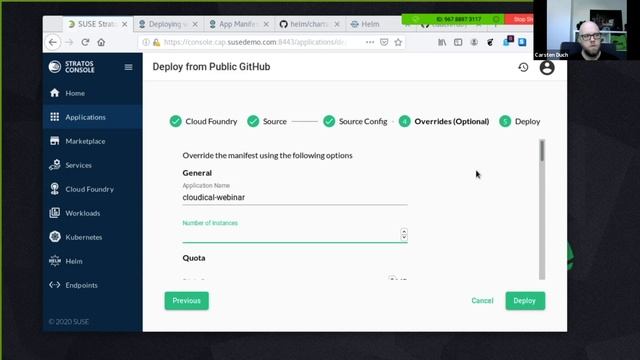The height and width of the screenshot is (360, 640).
Task: Select Applications in the sidebar
Action: [92, 117]
